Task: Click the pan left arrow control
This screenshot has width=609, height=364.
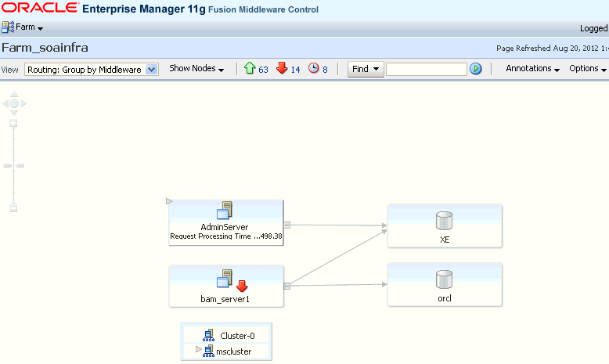Action: click(5, 103)
